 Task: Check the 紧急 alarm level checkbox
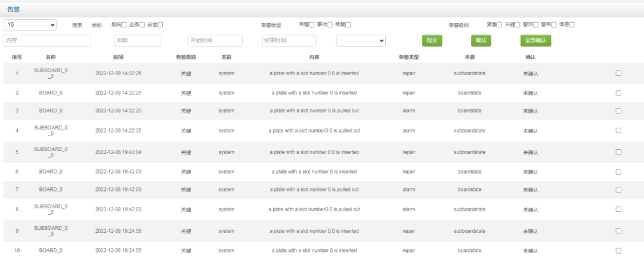pyautogui.click(x=500, y=24)
